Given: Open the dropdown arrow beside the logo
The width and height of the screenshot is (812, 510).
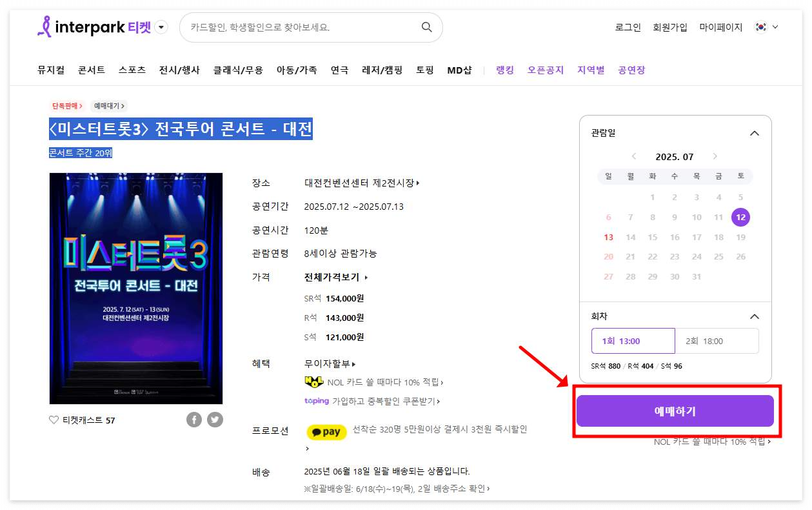Looking at the screenshot, I should pos(162,27).
